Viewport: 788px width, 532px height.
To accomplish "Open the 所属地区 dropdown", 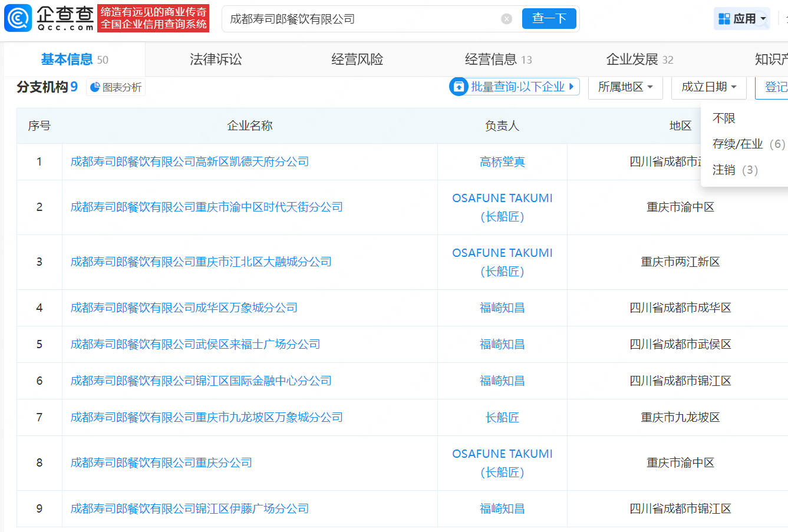I will [625, 87].
